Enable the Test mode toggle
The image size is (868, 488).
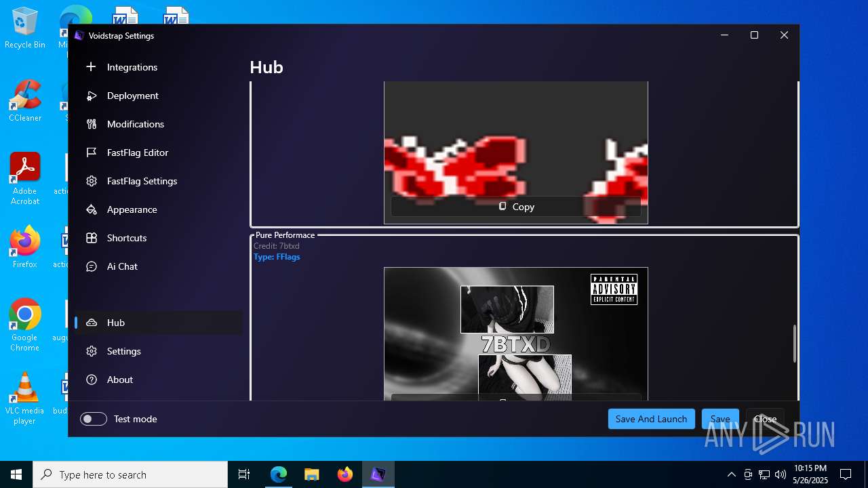tap(94, 419)
